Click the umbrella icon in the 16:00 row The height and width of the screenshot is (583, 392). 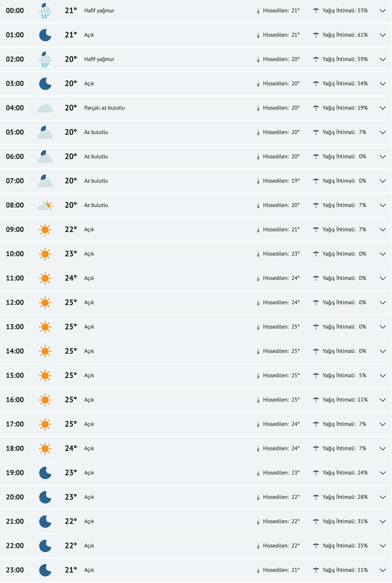(316, 400)
